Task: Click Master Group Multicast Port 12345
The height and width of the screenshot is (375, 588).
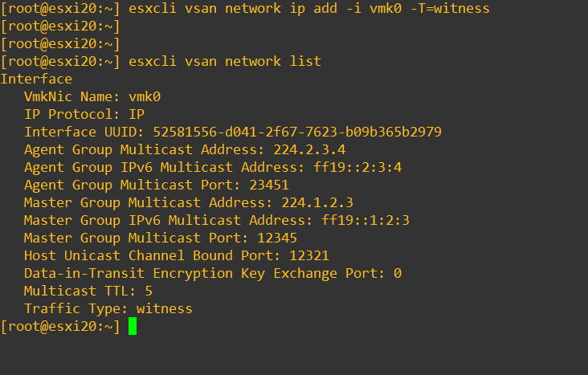Action: [x=269, y=238]
